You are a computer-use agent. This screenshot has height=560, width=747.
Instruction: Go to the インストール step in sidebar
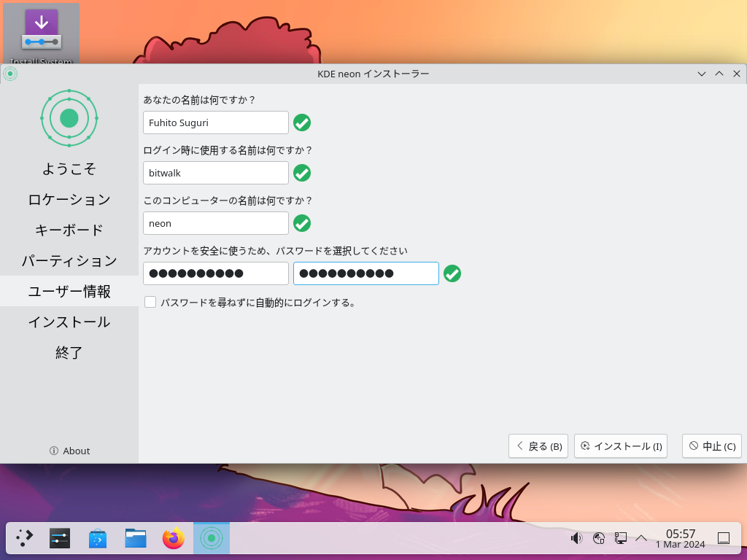click(69, 322)
